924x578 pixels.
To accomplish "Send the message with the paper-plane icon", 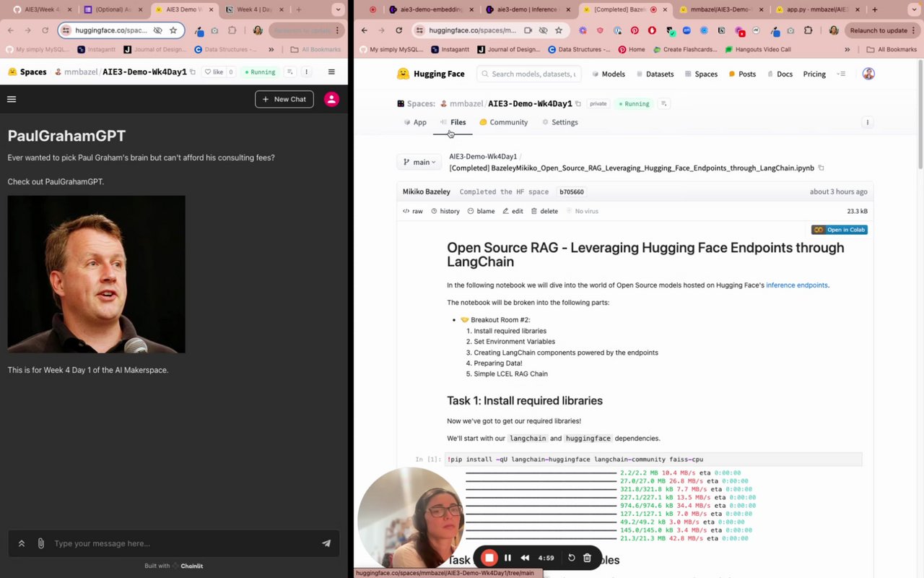I will pyautogui.click(x=326, y=543).
